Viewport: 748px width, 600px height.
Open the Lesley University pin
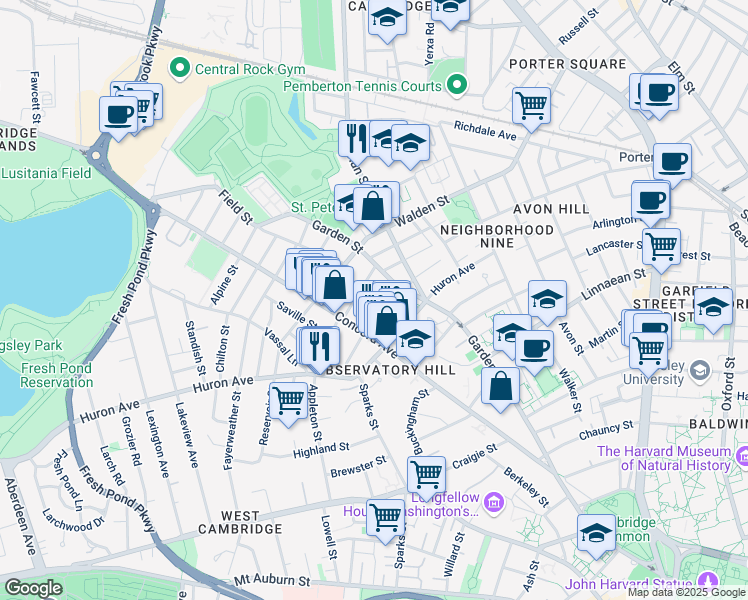pyautogui.click(x=700, y=371)
